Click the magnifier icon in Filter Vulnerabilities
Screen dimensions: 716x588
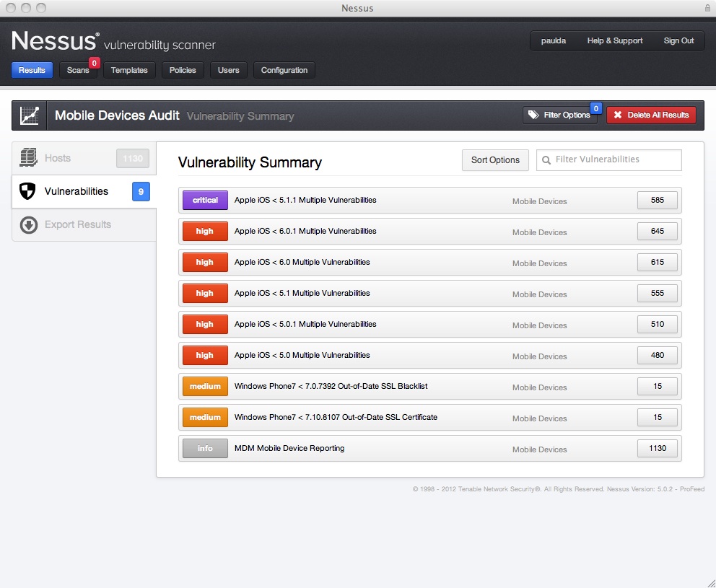[546, 159]
